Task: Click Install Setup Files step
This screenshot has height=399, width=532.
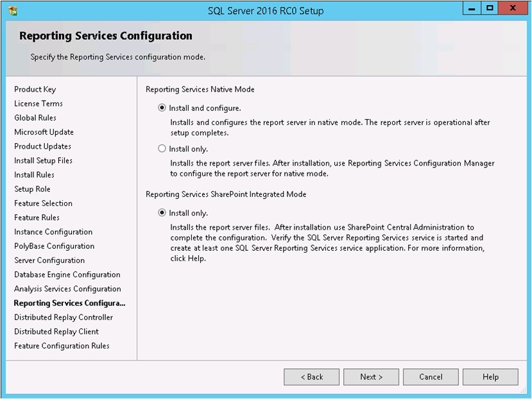Action: [43, 160]
